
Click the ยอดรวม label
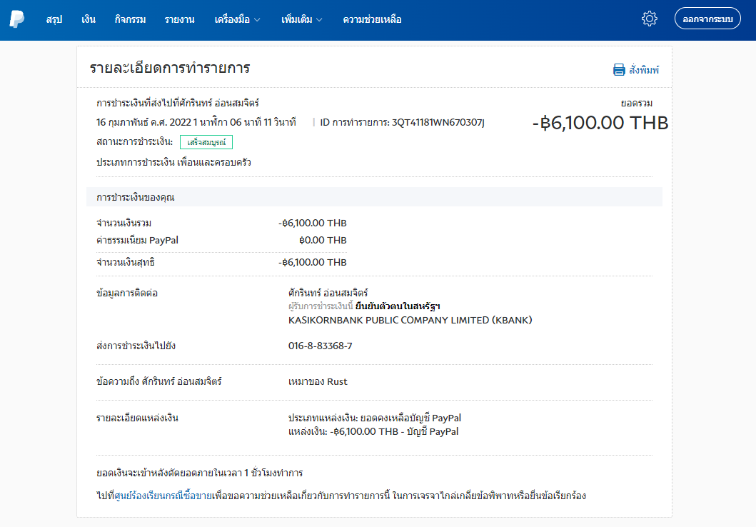pyautogui.click(x=637, y=104)
